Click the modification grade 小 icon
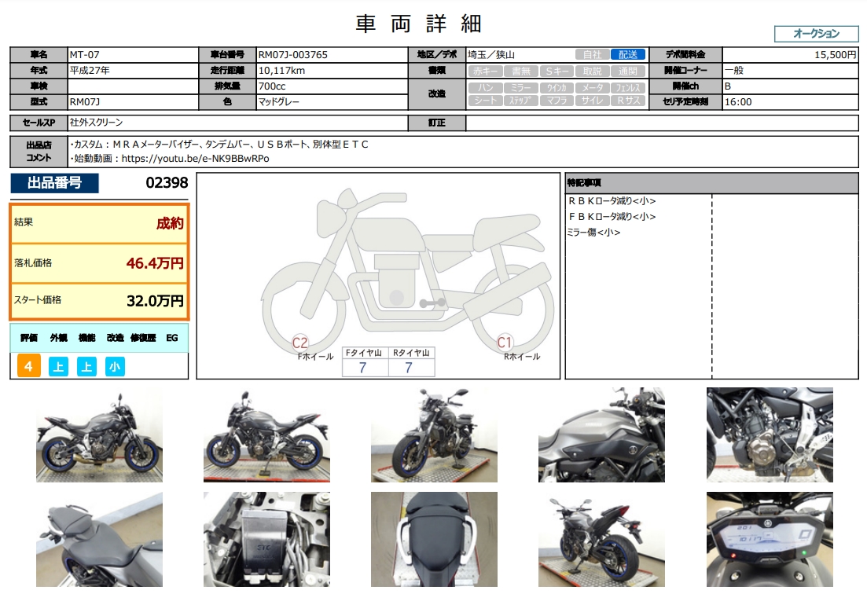This screenshot has height=616, width=867. (x=115, y=367)
